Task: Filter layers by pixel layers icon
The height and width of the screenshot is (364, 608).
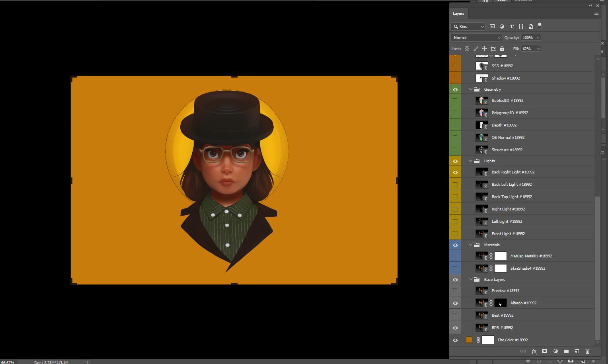Action: point(492,26)
